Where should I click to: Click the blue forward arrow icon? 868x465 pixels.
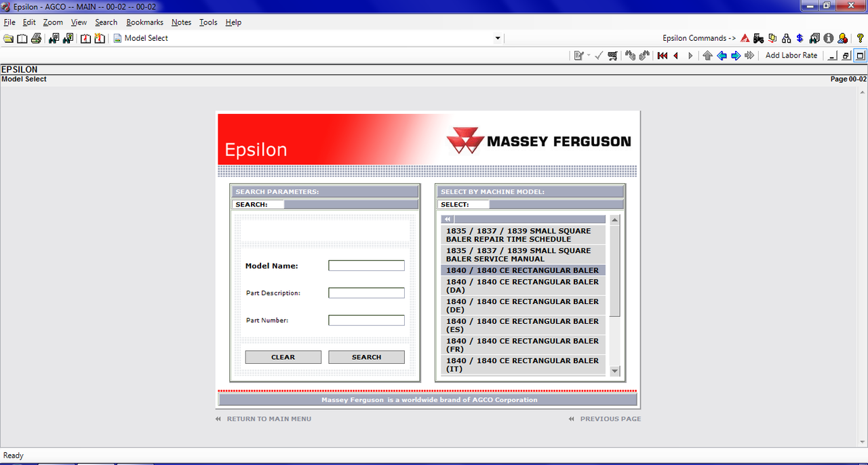pos(736,56)
